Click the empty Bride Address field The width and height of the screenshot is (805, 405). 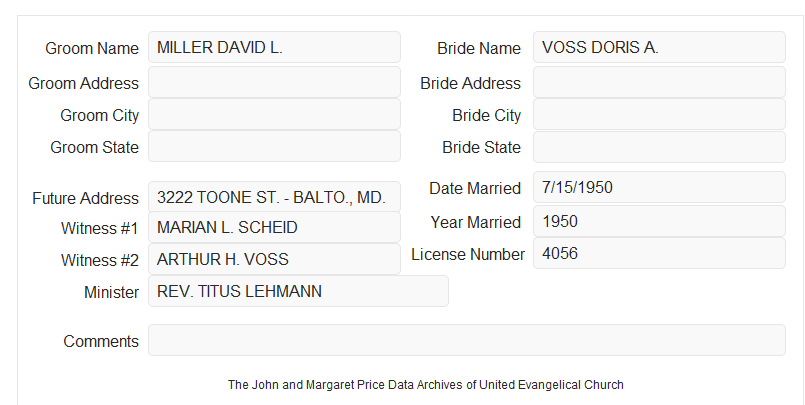pyautogui.click(x=659, y=82)
